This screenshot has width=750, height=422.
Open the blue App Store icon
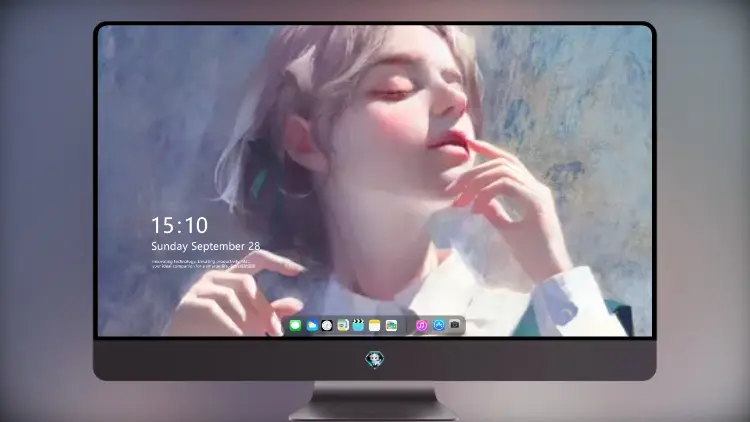point(439,325)
